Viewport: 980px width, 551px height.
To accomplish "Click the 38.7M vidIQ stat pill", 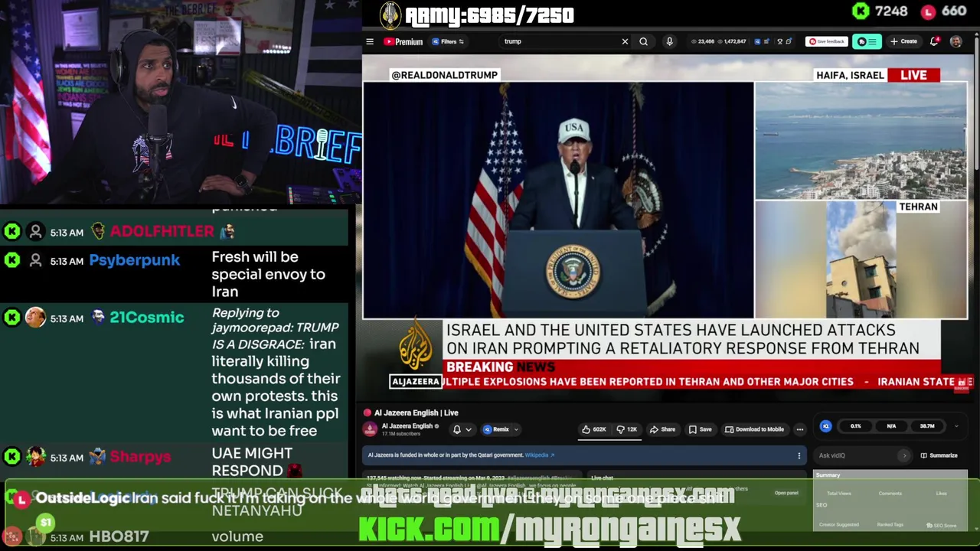I will tap(927, 426).
